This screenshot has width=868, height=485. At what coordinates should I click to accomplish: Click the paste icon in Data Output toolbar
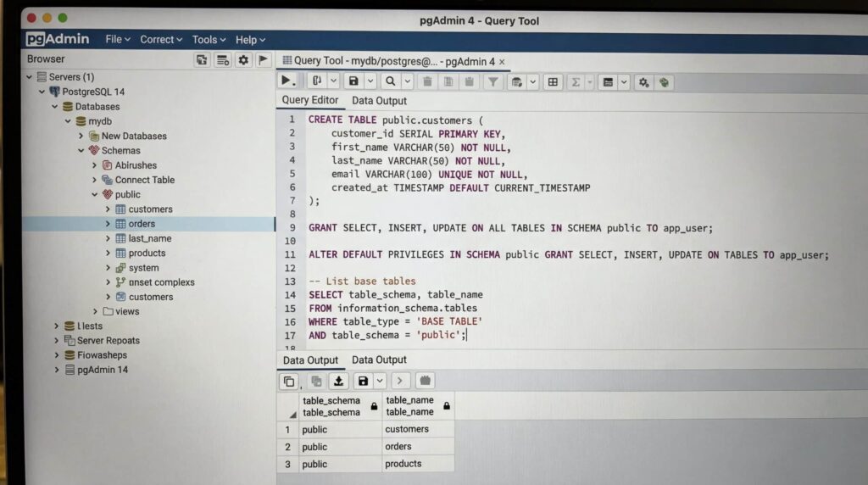(x=317, y=381)
